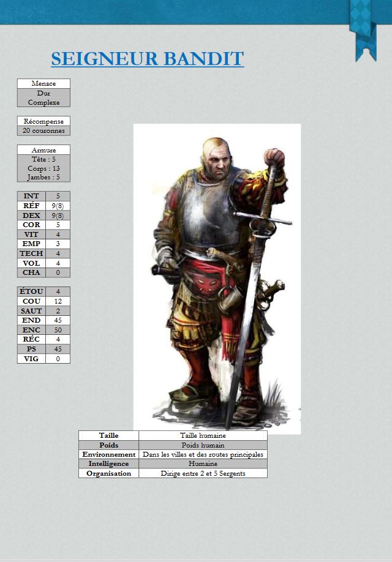Click the TECH stat label
The image size is (392, 562).
coord(32,253)
